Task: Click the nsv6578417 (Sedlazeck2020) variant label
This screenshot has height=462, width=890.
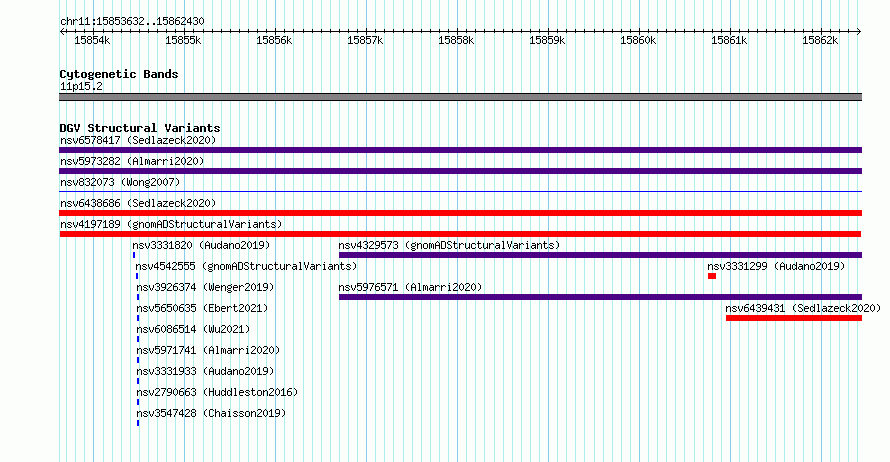Action: click(138, 140)
